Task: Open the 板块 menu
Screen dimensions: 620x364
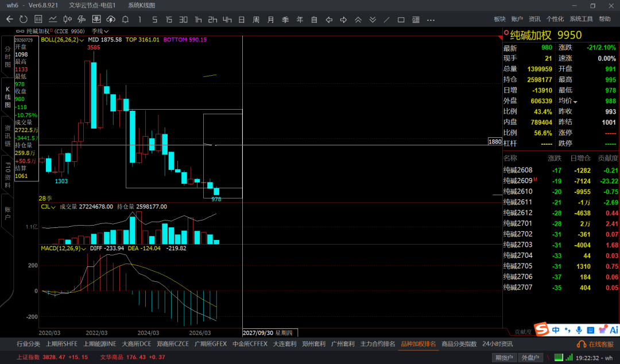Action: pos(500,19)
